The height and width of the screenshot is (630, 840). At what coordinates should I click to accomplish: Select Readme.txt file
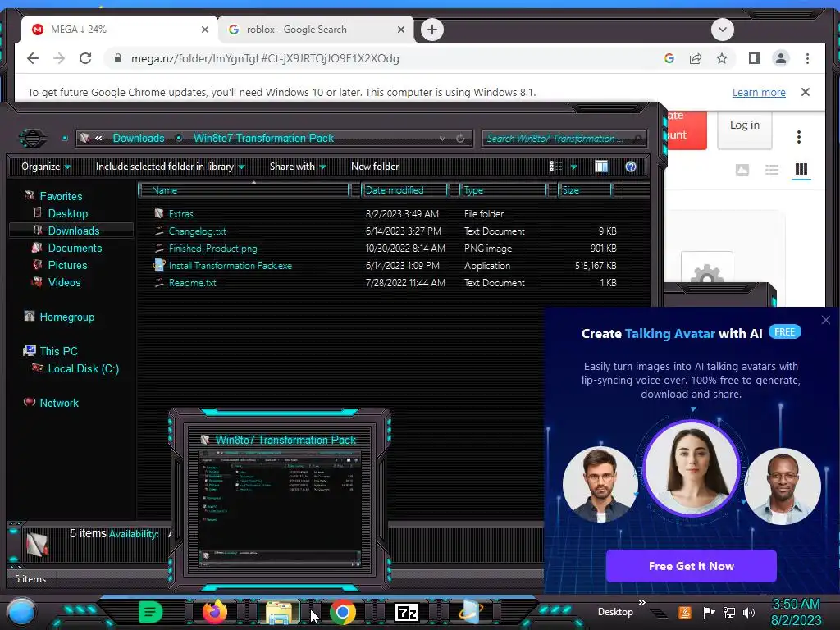tap(192, 283)
